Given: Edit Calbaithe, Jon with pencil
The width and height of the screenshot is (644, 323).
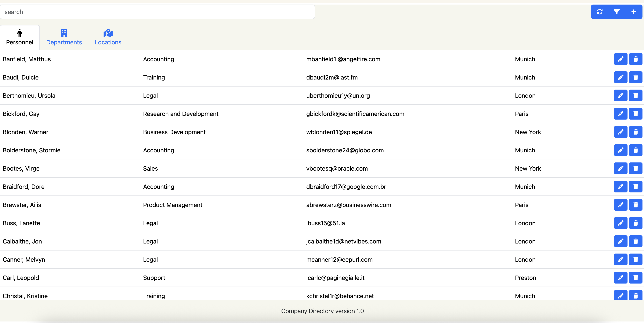Looking at the screenshot, I should [x=620, y=241].
